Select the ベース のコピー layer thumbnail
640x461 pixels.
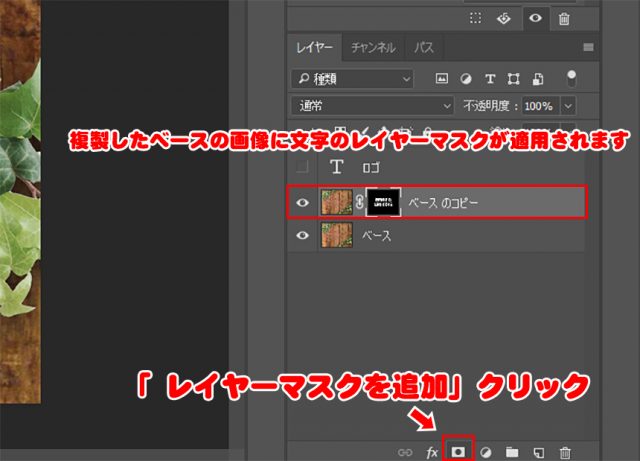337,203
